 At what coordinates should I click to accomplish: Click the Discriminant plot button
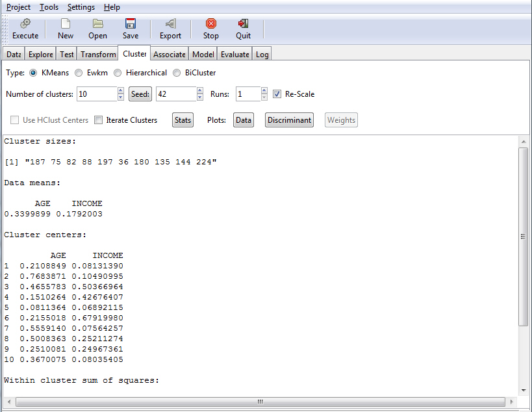tap(289, 120)
